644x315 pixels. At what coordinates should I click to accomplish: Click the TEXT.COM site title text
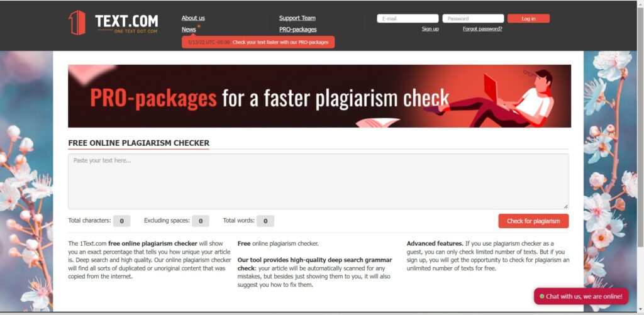[x=126, y=21]
